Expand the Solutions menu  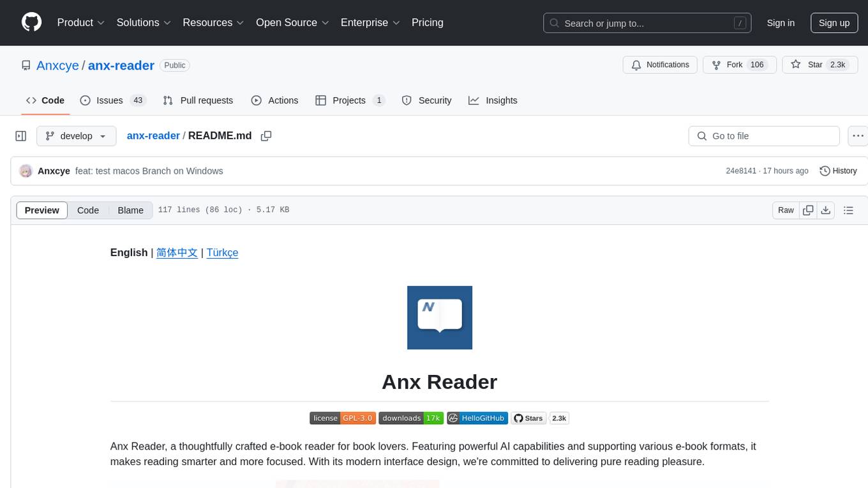pos(144,22)
